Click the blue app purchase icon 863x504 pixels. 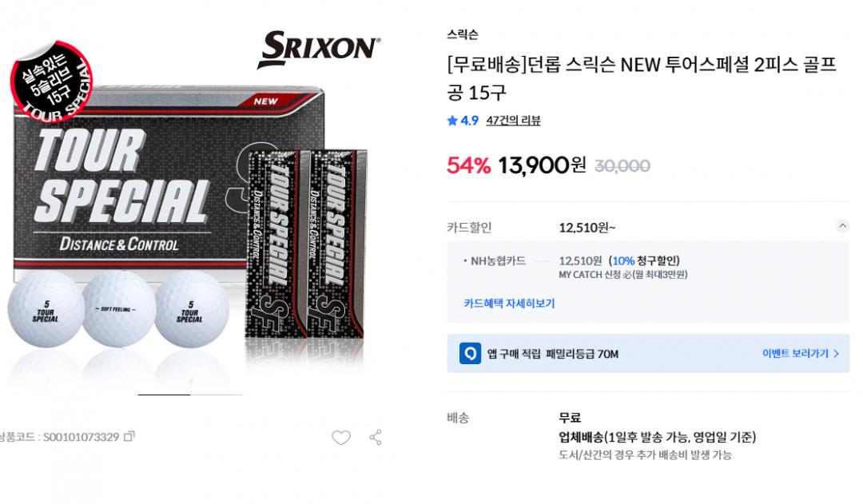pyautogui.click(x=470, y=353)
